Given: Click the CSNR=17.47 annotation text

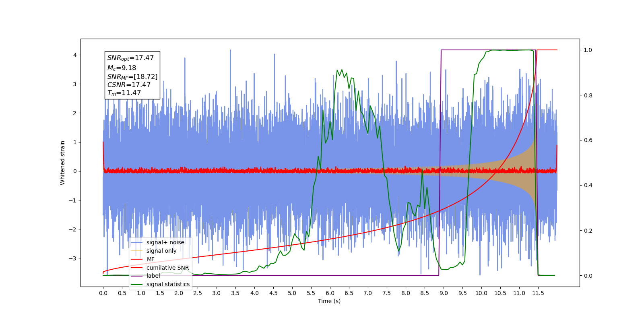Looking at the screenshot, I should 129,85.
